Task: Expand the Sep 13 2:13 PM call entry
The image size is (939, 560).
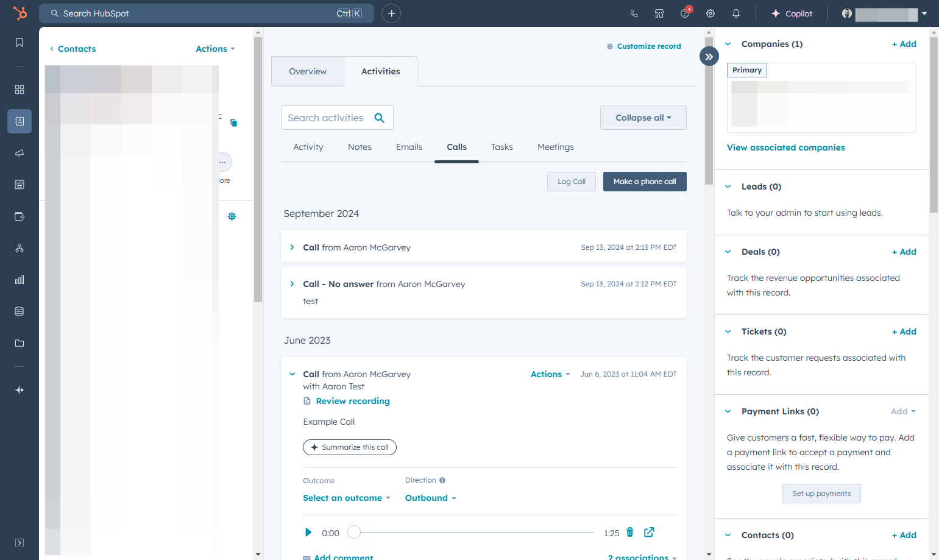Action: 292,247
